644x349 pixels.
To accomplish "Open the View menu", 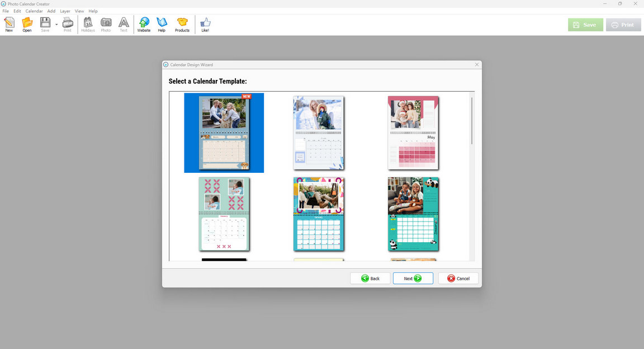I will (x=79, y=11).
